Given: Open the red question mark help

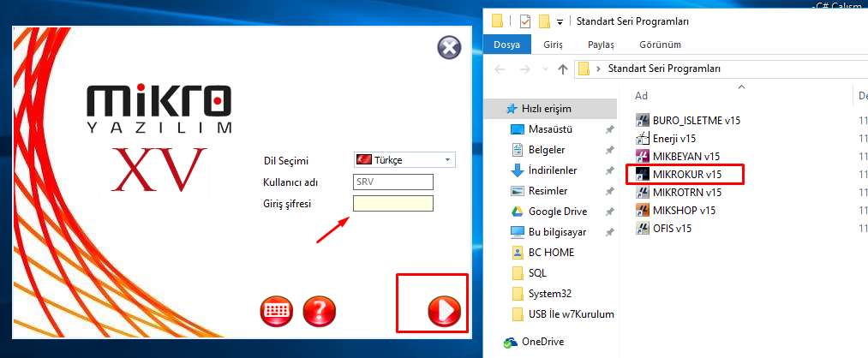Looking at the screenshot, I should [320, 311].
